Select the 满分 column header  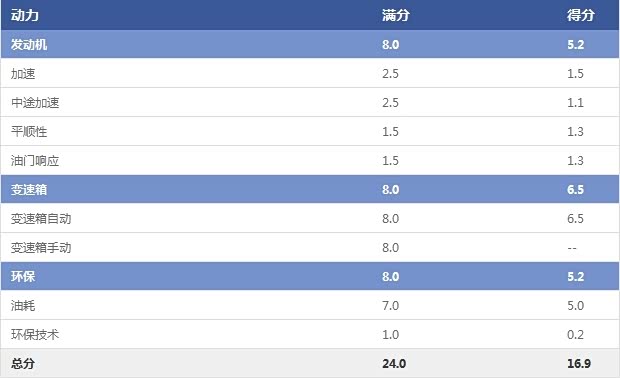[x=395, y=15]
